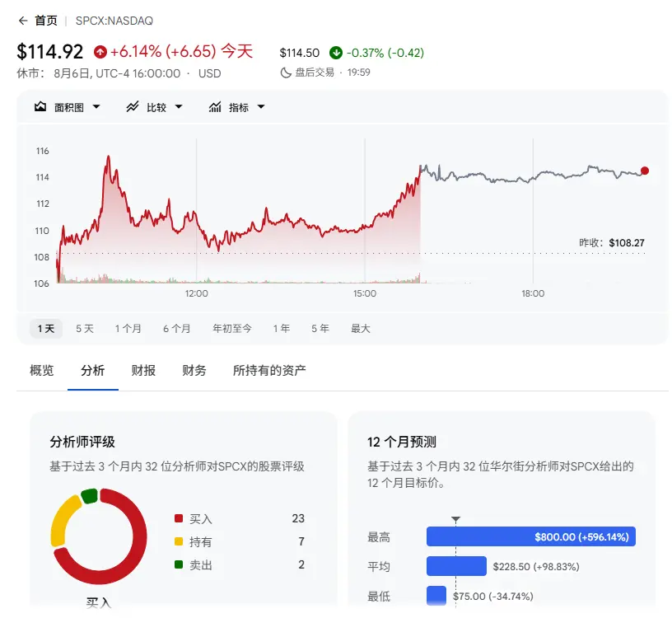The width and height of the screenshot is (672, 618).
Task: Click the red 买入 legend swatch
Action: 179,518
